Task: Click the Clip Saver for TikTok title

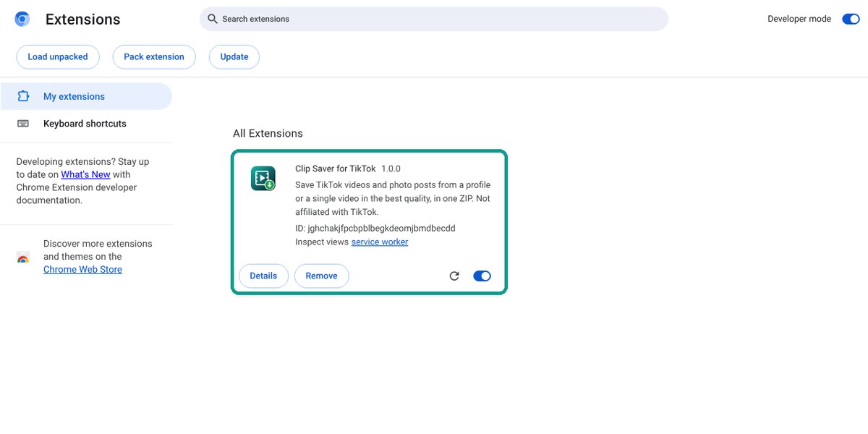Action: click(336, 169)
